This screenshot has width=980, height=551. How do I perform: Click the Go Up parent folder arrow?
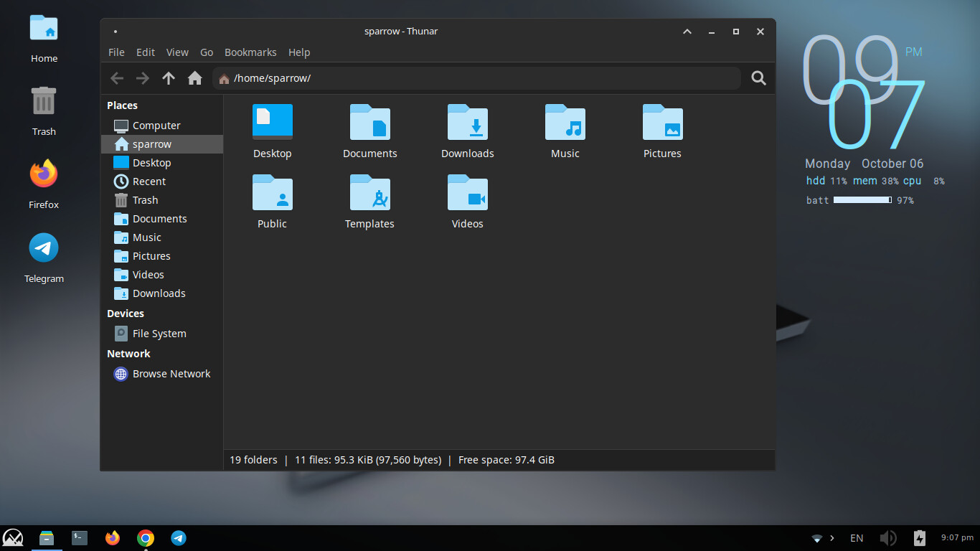[169, 78]
